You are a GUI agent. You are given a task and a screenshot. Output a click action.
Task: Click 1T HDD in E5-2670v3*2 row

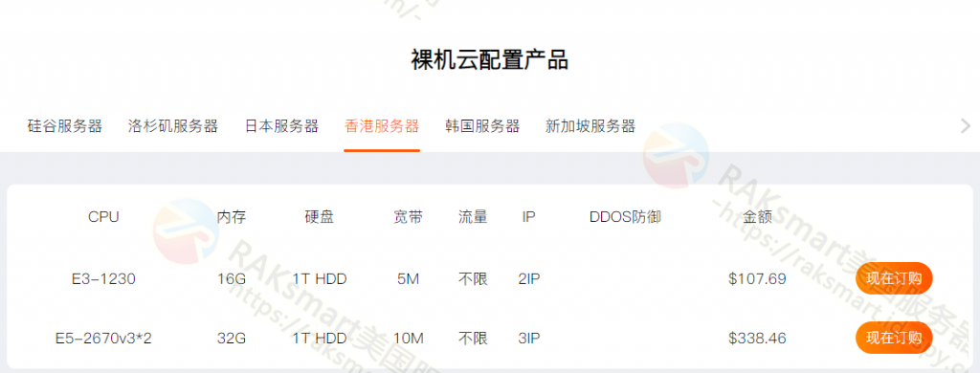[x=320, y=339]
